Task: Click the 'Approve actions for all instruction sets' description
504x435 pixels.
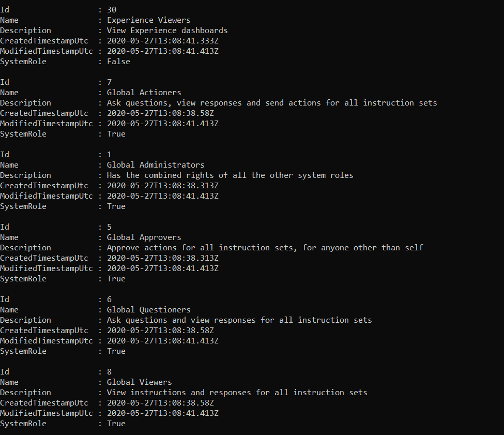Action: 265,248
